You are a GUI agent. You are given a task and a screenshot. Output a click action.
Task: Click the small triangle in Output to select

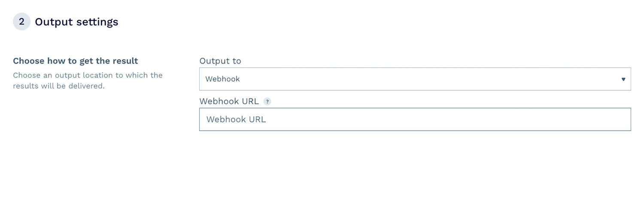[623, 79]
